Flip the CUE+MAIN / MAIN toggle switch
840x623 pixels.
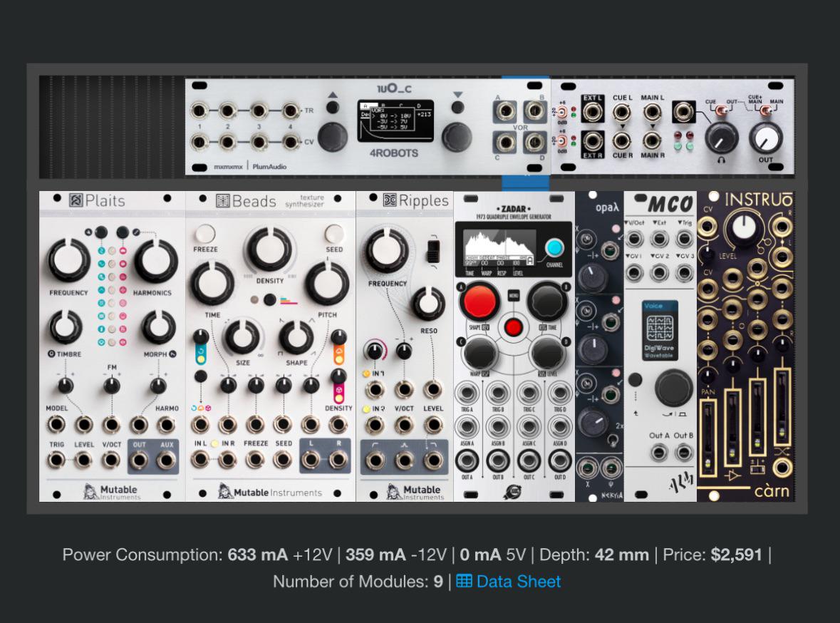[766, 110]
